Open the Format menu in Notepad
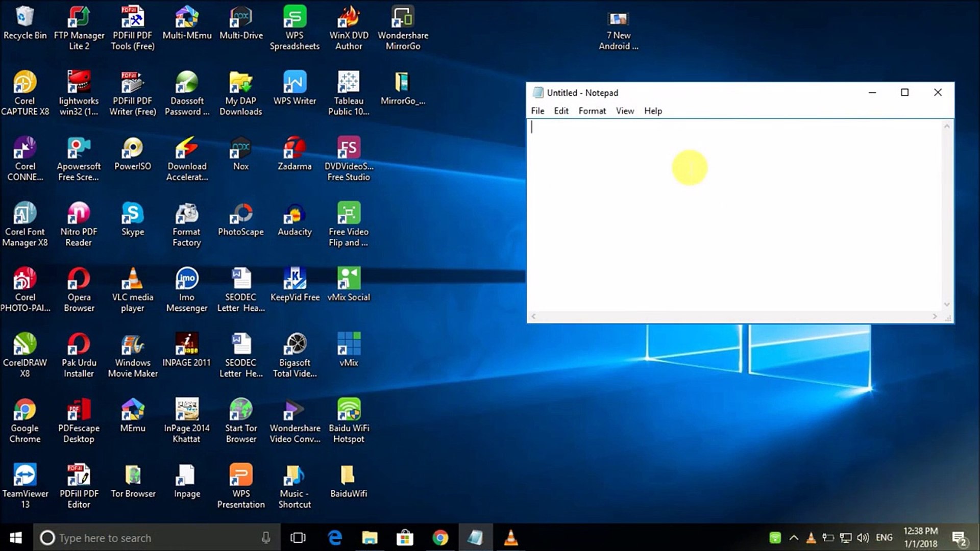The height and width of the screenshot is (551, 980). pos(592,111)
